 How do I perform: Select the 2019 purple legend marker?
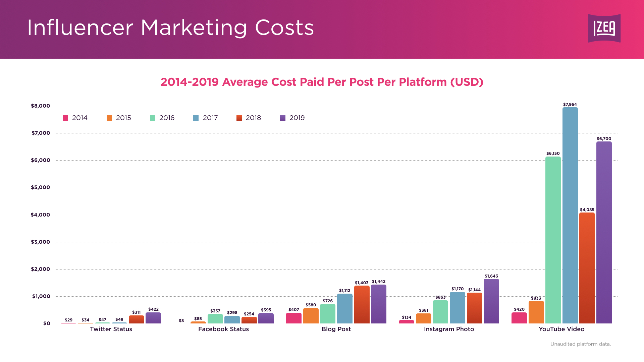(x=282, y=118)
